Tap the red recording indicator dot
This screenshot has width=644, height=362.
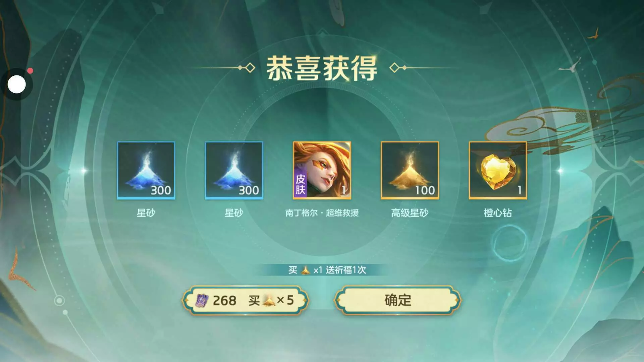coord(30,71)
